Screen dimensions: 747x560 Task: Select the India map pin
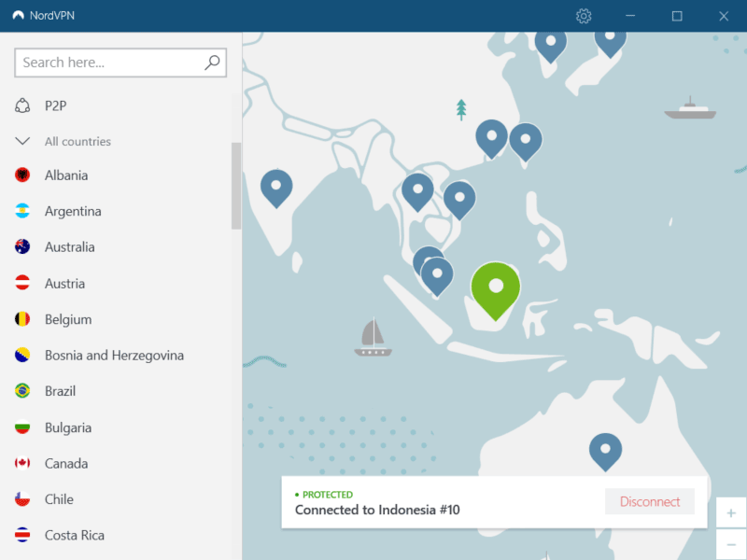276,188
